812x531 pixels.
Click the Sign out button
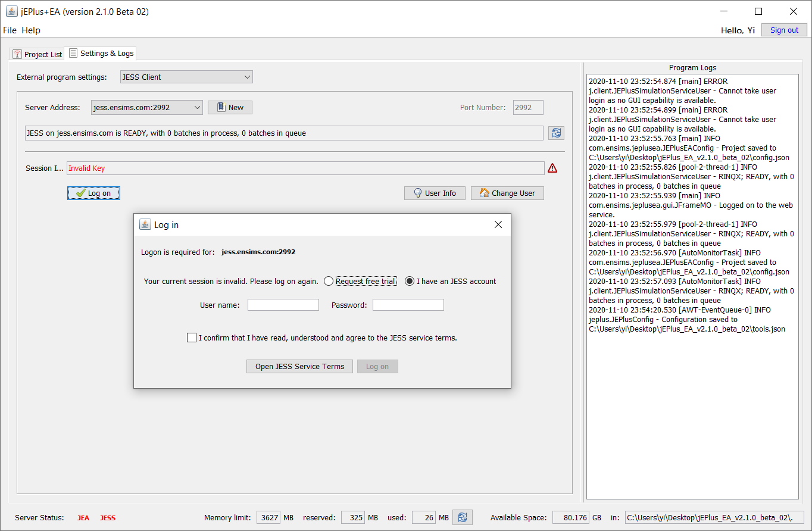tap(784, 30)
